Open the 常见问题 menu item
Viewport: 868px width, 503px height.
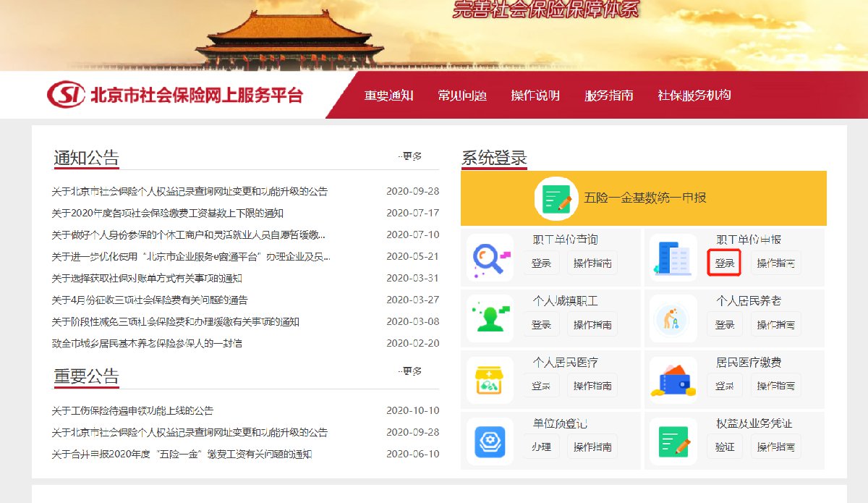coord(462,96)
